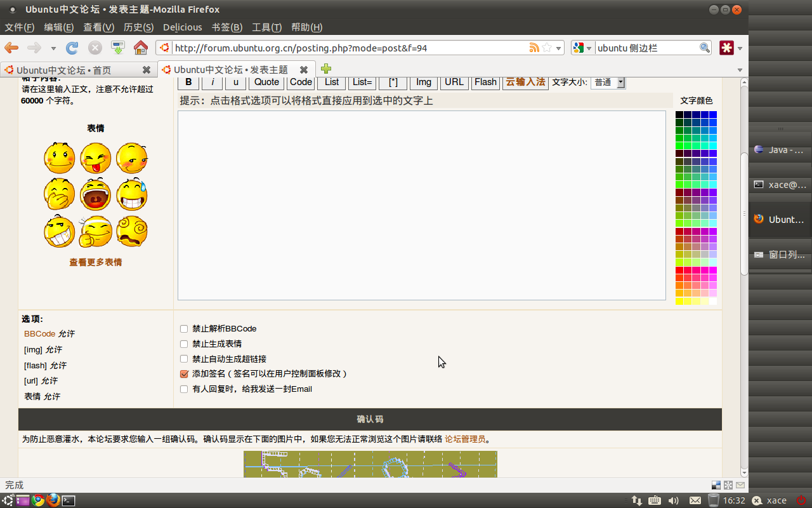Enable 禁止解析BBCode checkbox
The image size is (812, 508).
[184, 329]
